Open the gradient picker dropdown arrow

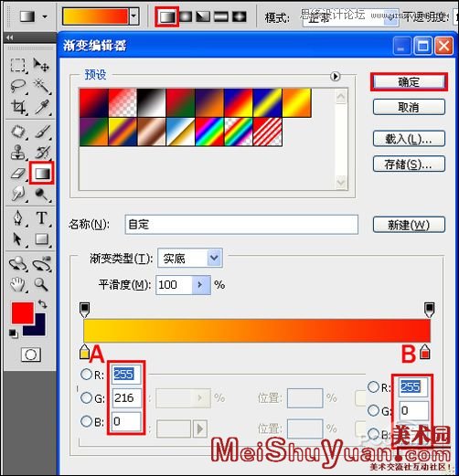[x=134, y=16]
